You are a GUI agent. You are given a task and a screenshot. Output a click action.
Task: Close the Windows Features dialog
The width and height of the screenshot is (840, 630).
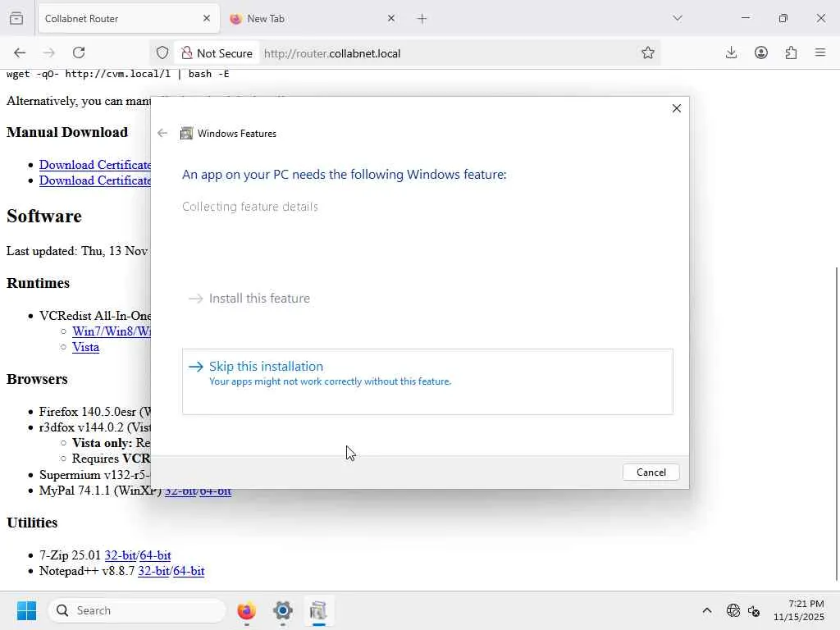pos(677,108)
